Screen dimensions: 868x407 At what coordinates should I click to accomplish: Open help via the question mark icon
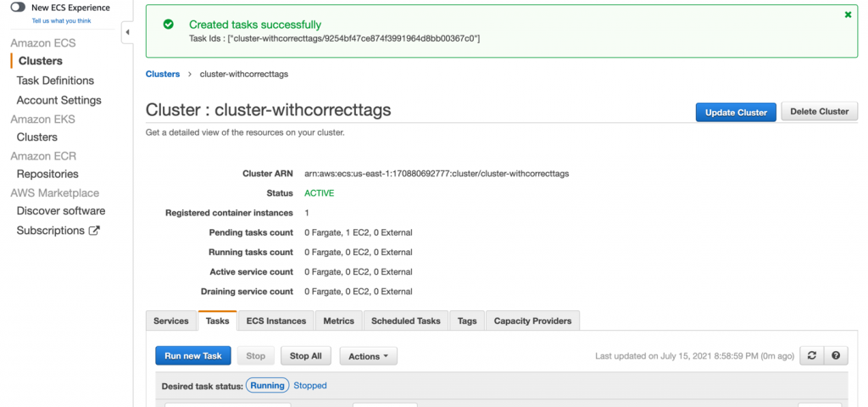click(x=836, y=355)
